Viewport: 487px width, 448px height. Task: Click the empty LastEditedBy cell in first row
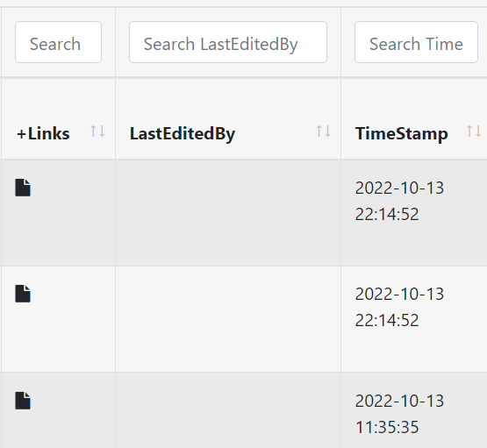pos(228,213)
